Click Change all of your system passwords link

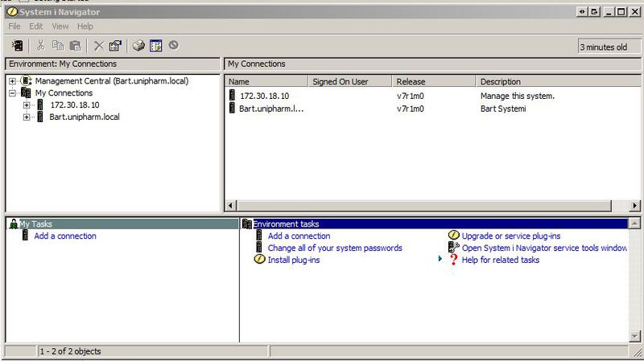click(335, 248)
